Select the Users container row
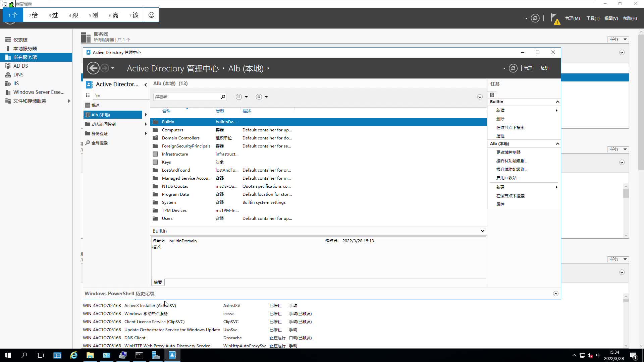Image resolution: width=644 pixels, height=362 pixels. pyautogui.click(x=318, y=219)
